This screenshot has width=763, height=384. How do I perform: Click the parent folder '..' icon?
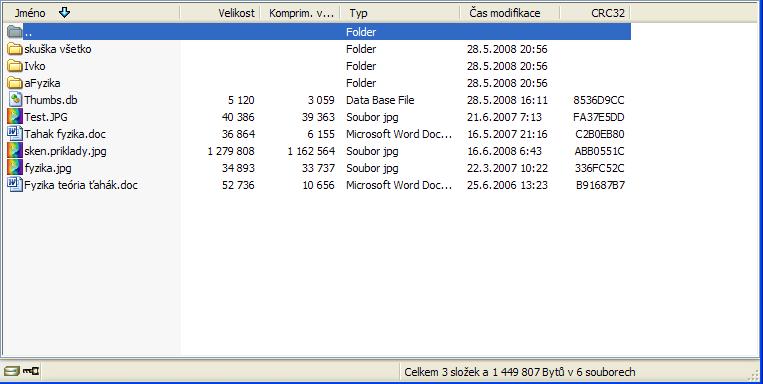(x=15, y=32)
